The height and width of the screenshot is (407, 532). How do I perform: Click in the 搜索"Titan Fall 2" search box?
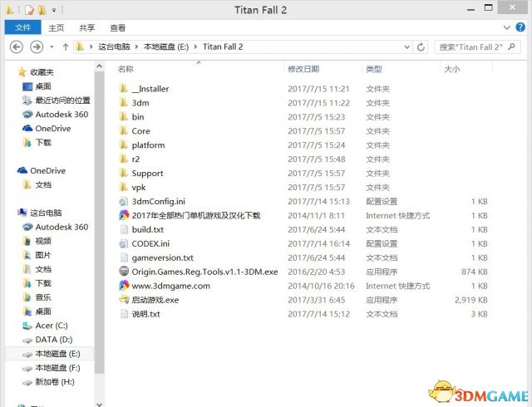pos(477,47)
